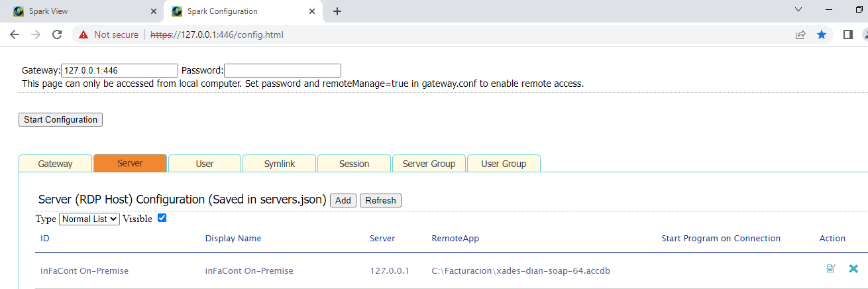Refresh the server list
868x289 pixels.
[x=380, y=200]
